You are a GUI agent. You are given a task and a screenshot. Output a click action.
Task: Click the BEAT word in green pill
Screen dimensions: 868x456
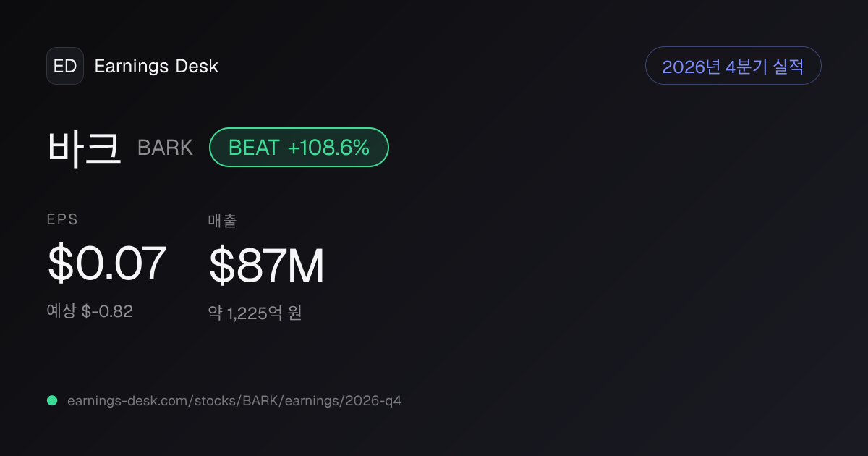click(254, 148)
